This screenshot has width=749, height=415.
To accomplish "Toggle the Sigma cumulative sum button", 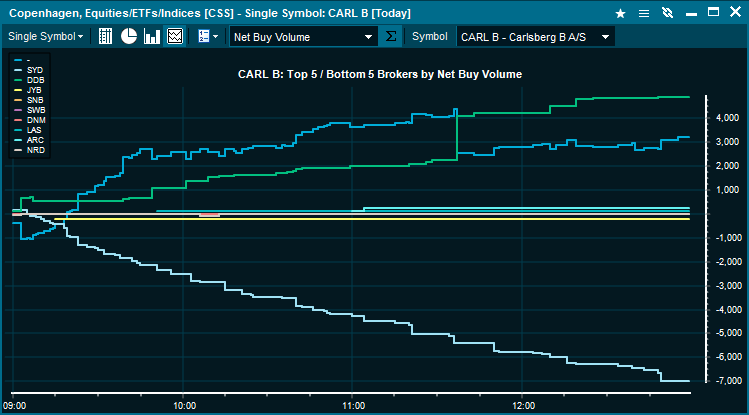I will point(390,37).
